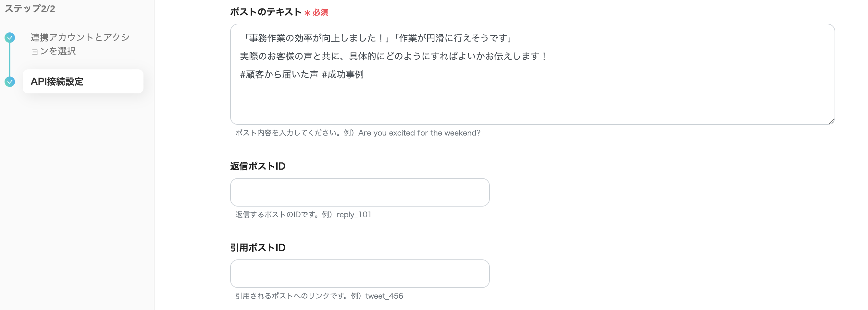Select the completed step 連携アカウントとアクションを選択
This screenshot has width=868, height=310.
[79, 44]
